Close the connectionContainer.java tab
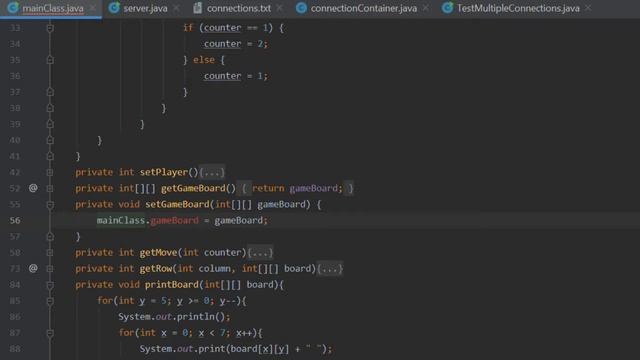Image resolution: width=640 pixels, height=360 pixels. (426, 8)
